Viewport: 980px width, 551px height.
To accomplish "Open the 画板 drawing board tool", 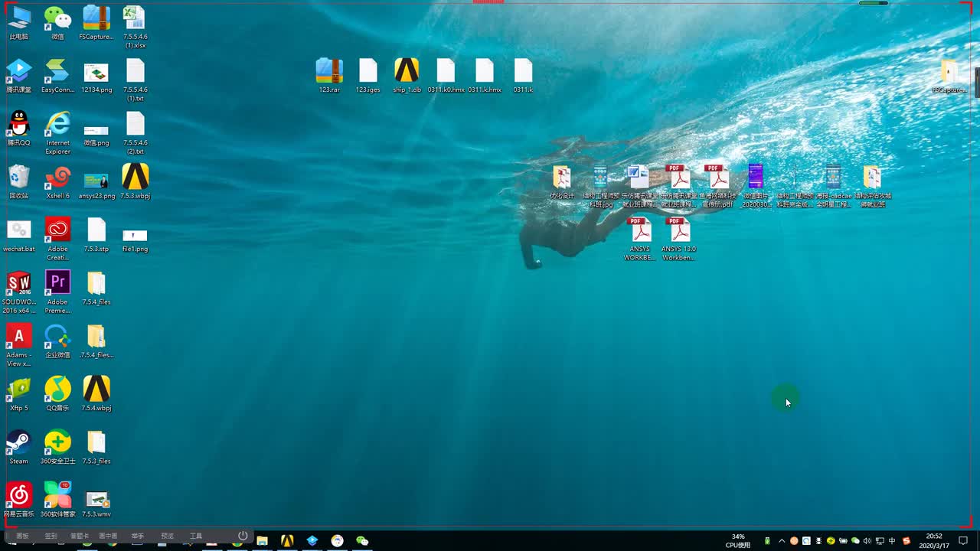I will [x=22, y=536].
